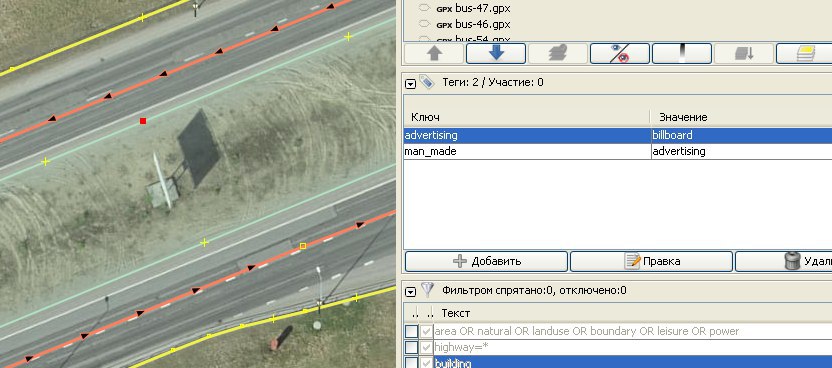Enable the building filter's first checkbox
Viewport: 832px width, 368px height.
pos(411,363)
